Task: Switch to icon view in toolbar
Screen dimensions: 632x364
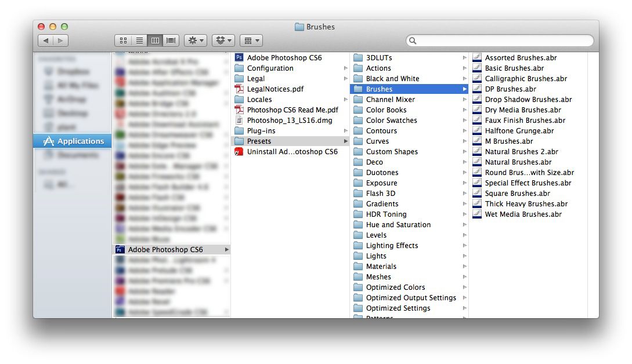Action: point(123,40)
